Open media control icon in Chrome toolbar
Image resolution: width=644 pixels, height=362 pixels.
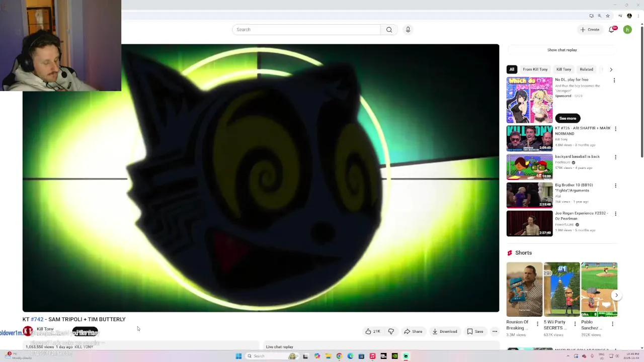point(621,16)
